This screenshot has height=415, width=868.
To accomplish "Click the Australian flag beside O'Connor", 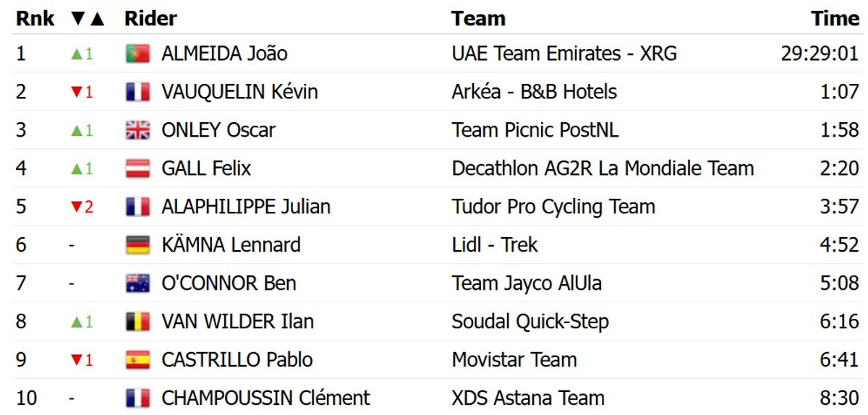I will 137,283.
